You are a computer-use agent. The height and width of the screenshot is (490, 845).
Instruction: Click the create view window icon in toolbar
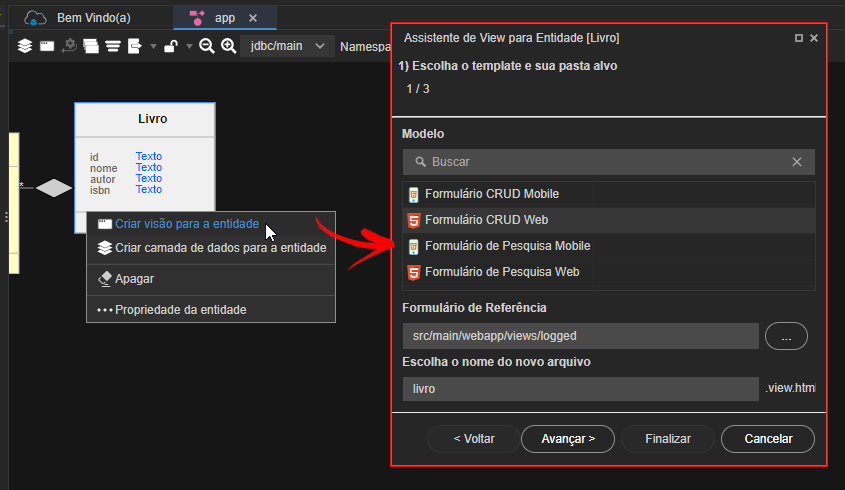(47, 46)
